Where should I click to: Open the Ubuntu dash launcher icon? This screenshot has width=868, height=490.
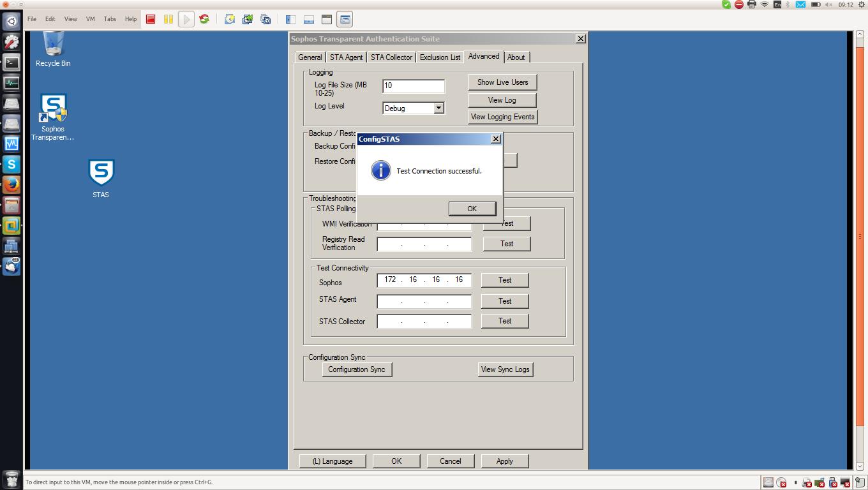point(11,21)
